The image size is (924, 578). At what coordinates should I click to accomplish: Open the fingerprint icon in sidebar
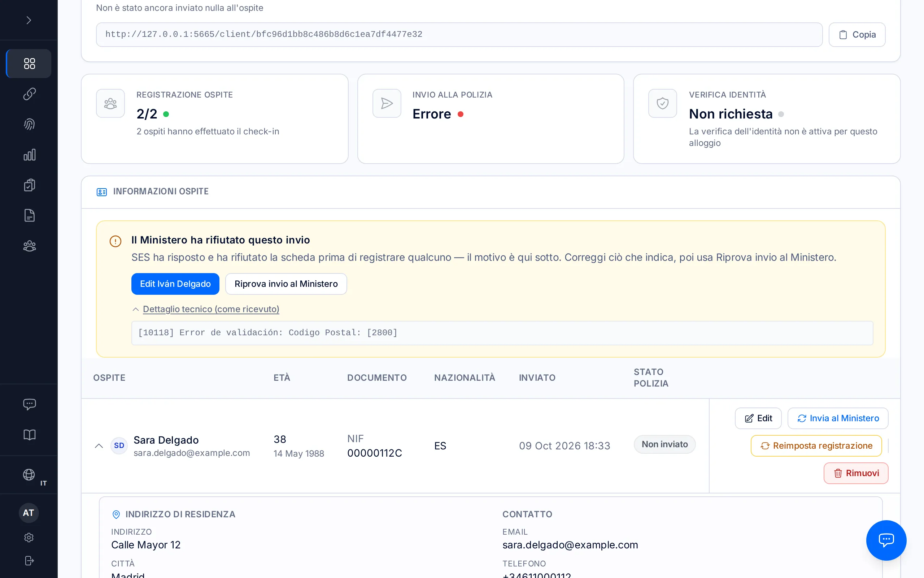(x=29, y=124)
